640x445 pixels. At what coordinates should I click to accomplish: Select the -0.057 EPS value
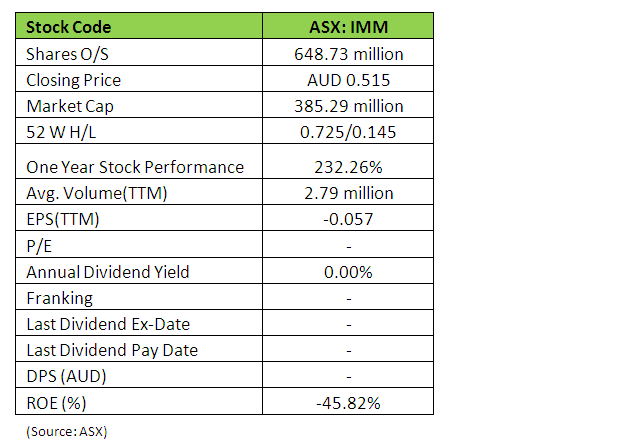[x=347, y=219]
